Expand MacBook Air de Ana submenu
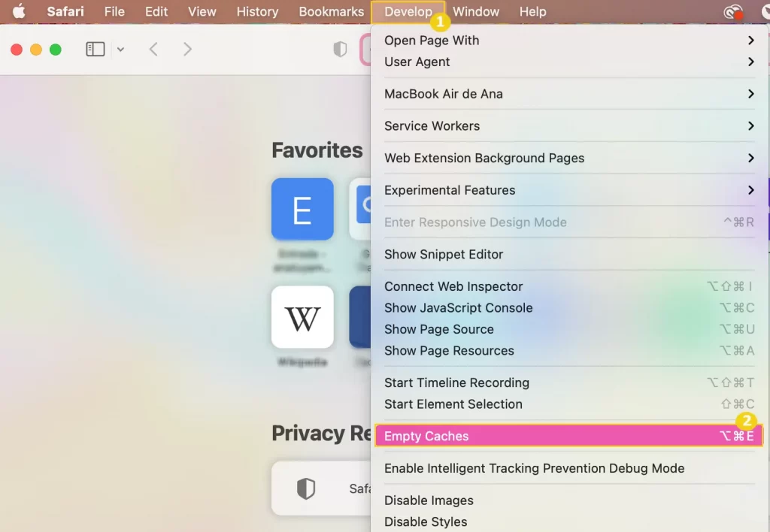Image resolution: width=770 pixels, height=532 pixels. click(569, 94)
